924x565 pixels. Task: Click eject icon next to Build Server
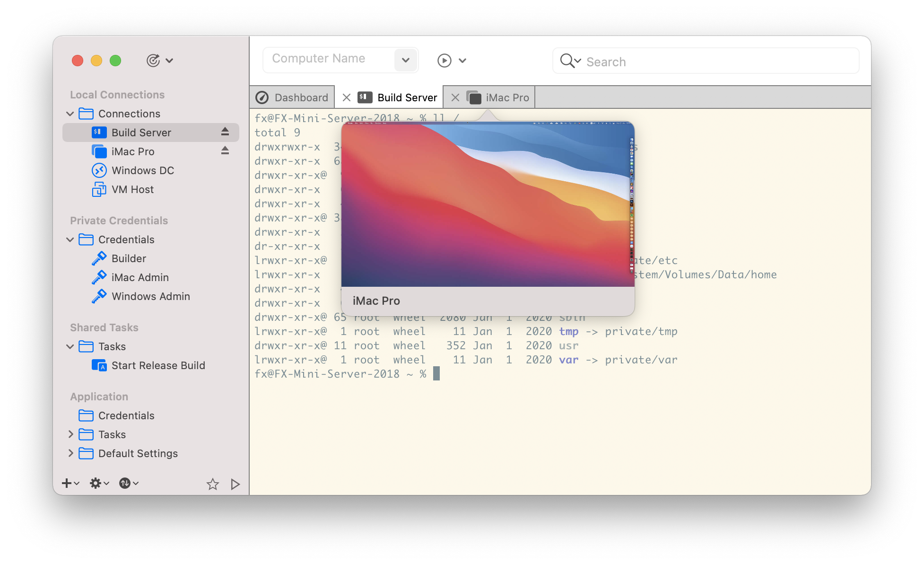[225, 132]
